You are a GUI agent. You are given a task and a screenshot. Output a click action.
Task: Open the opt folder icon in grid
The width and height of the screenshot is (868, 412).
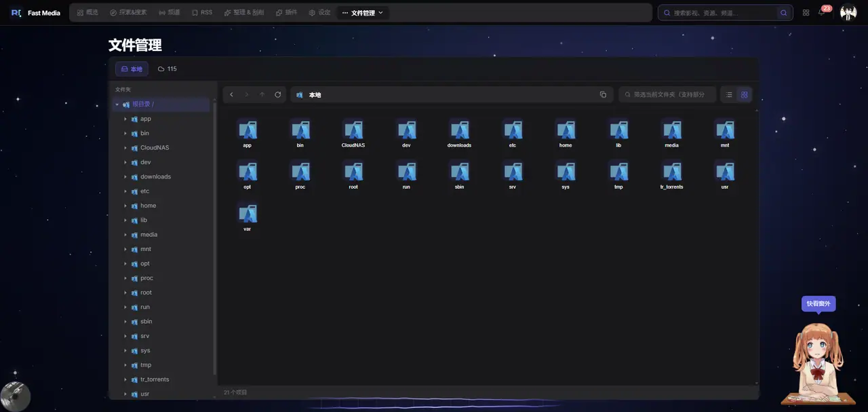pos(248,171)
